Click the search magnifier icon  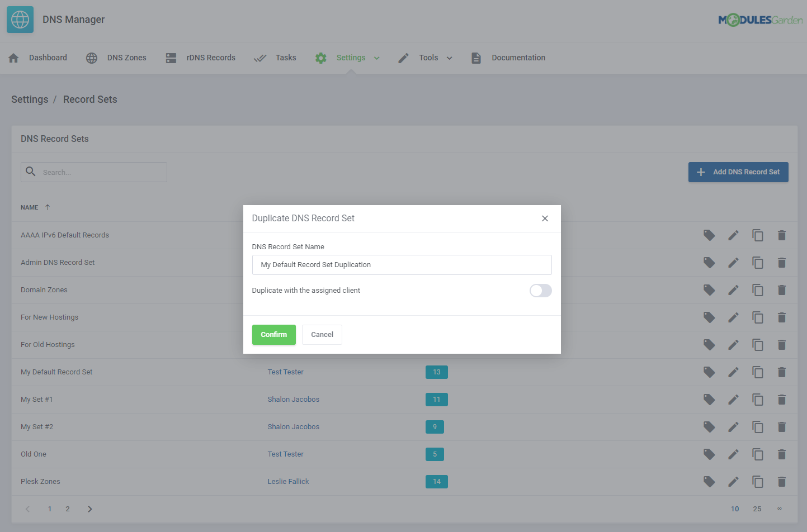(31, 172)
